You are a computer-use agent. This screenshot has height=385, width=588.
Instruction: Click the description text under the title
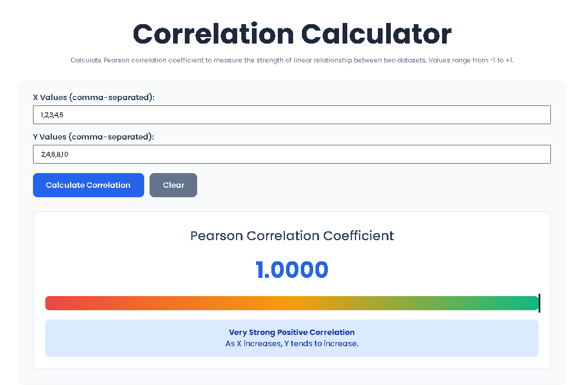click(x=292, y=59)
